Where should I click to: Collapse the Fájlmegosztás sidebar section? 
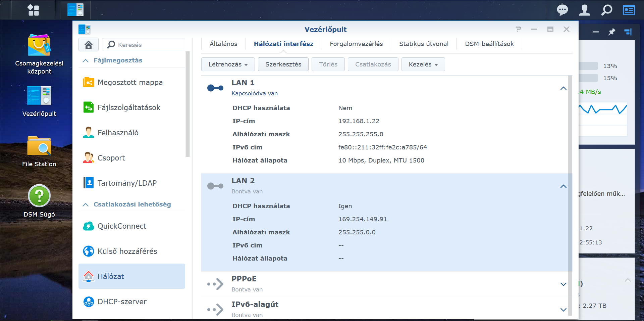(86, 61)
